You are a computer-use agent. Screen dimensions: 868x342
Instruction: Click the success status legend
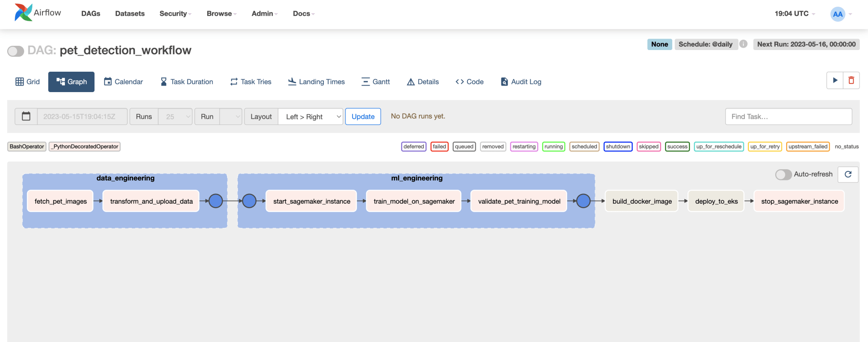coord(677,146)
